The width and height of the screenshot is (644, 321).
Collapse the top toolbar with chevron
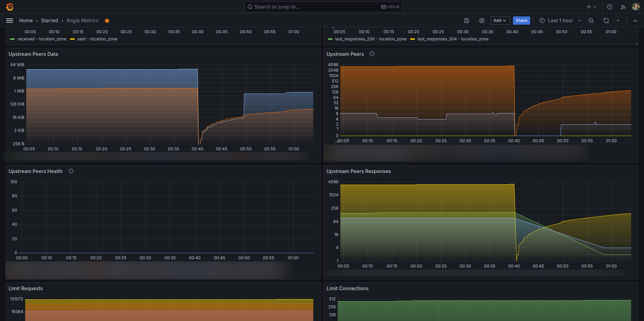coord(635,21)
